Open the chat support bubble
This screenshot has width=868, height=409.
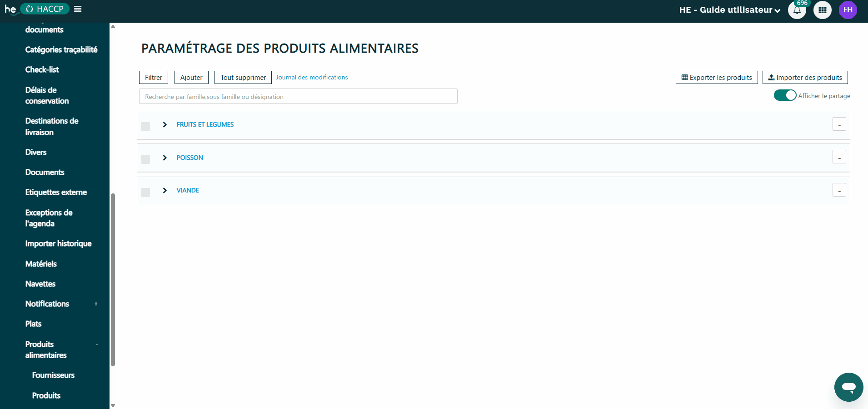pyautogui.click(x=848, y=387)
